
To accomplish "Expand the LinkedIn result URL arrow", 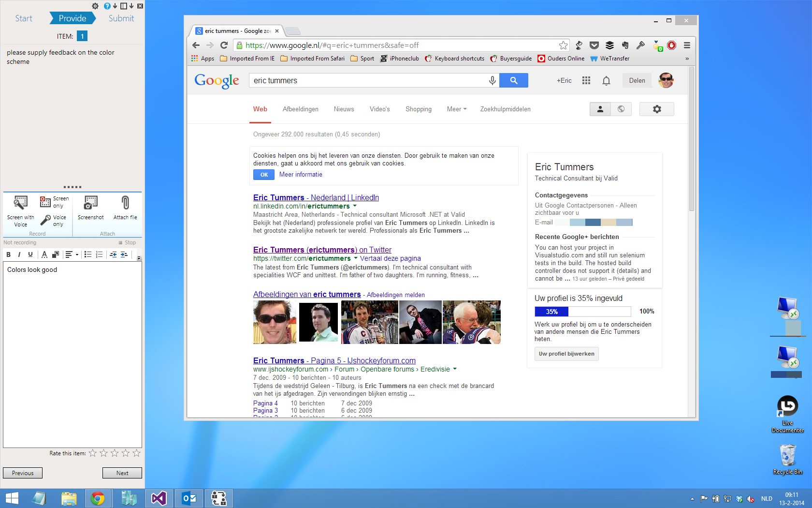I will pyautogui.click(x=355, y=206).
